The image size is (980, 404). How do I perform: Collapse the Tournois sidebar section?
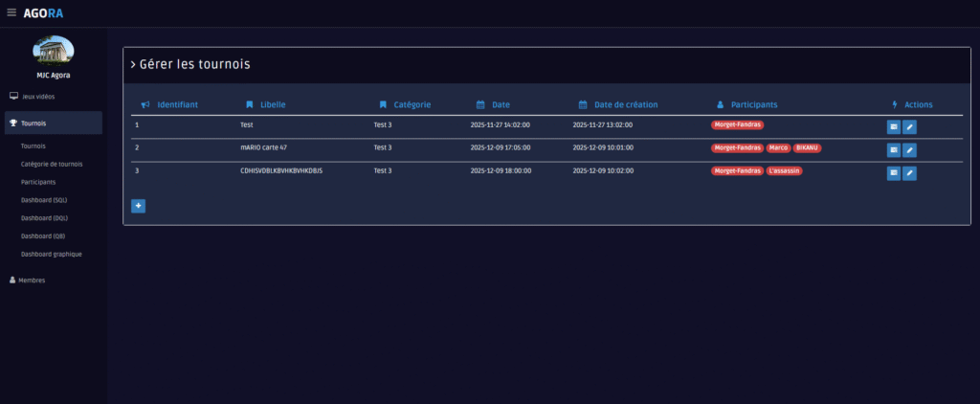[x=34, y=123]
